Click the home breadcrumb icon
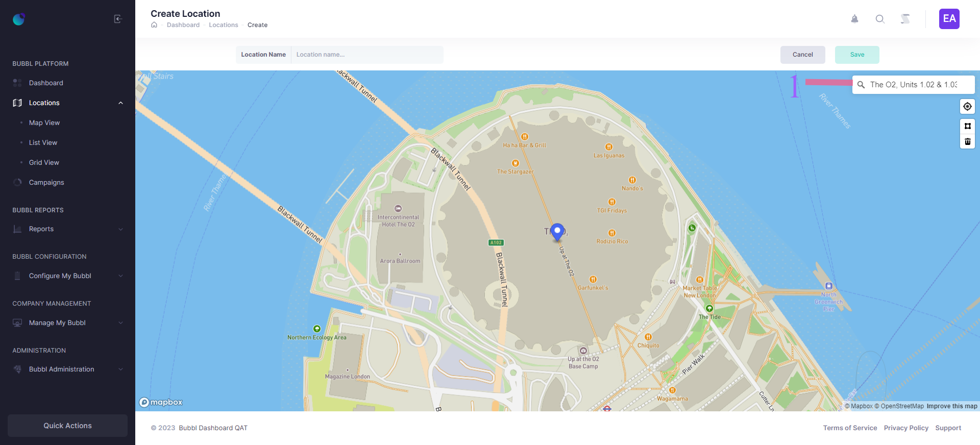The width and height of the screenshot is (980, 445). click(x=154, y=25)
